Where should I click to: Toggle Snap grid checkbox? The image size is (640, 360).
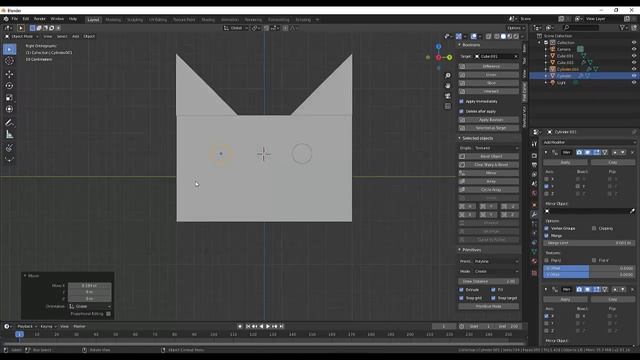pyautogui.click(x=462, y=298)
